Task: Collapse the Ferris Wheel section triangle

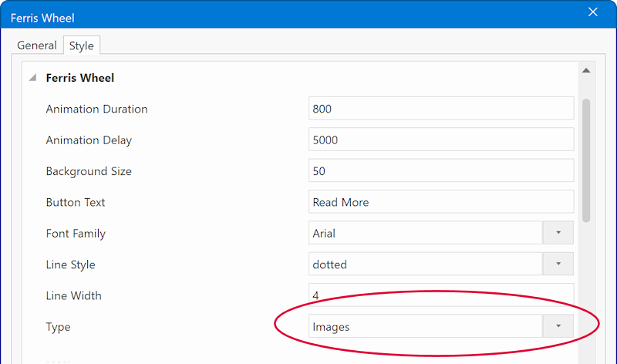Action: 32,78
